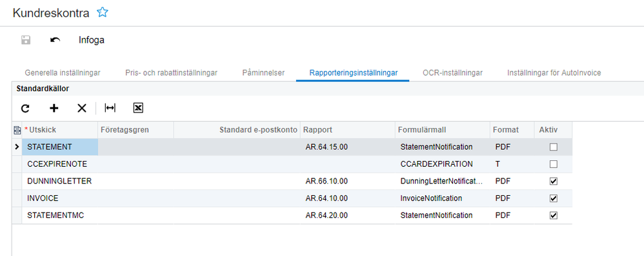Refresh the Standardkällor grid

pyautogui.click(x=25, y=108)
